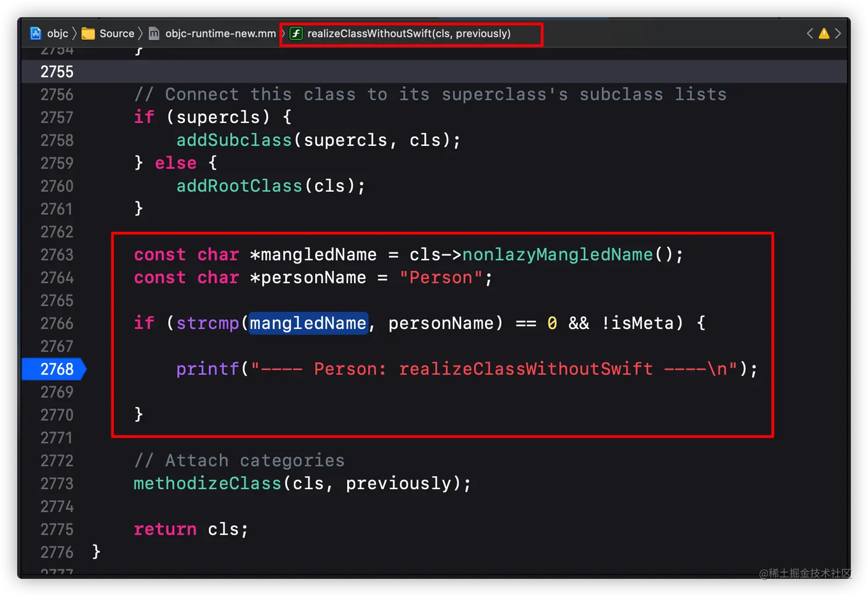Click the strcmp function name
The image size is (868, 596).
(208, 323)
